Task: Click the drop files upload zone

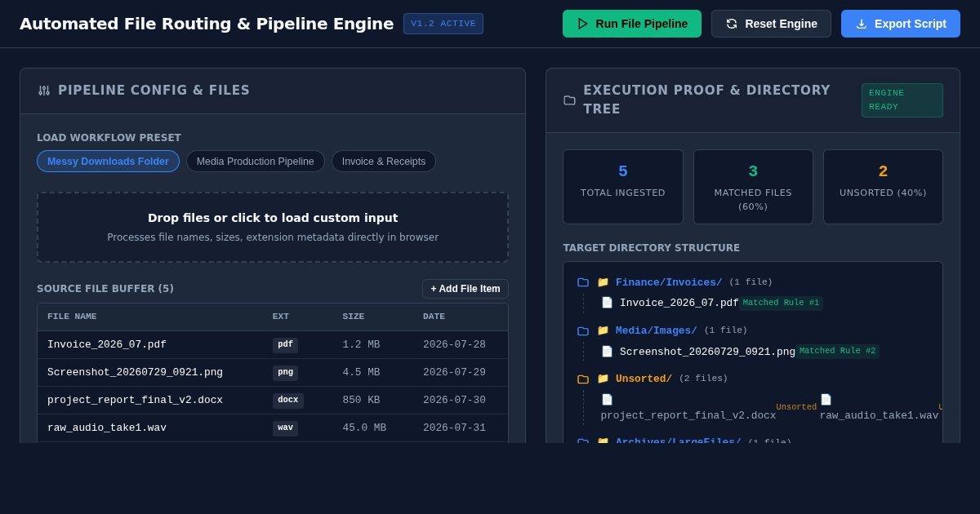Action: [x=273, y=228]
